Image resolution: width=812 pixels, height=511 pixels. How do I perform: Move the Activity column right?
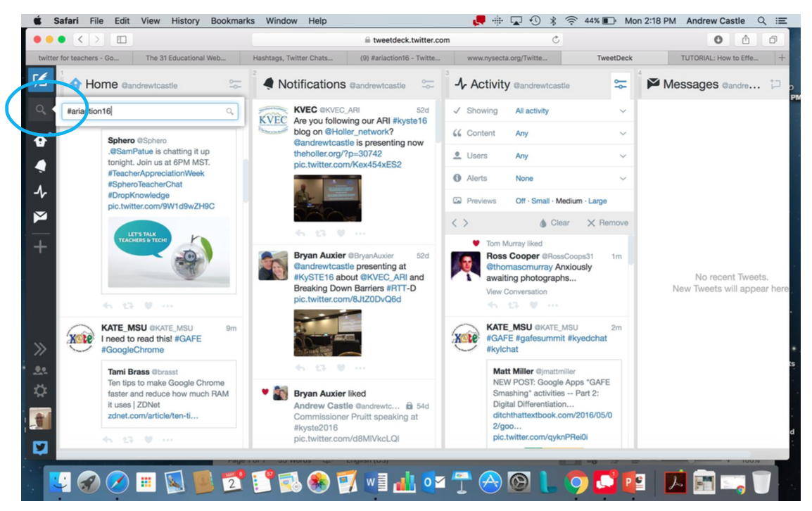pos(466,223)
